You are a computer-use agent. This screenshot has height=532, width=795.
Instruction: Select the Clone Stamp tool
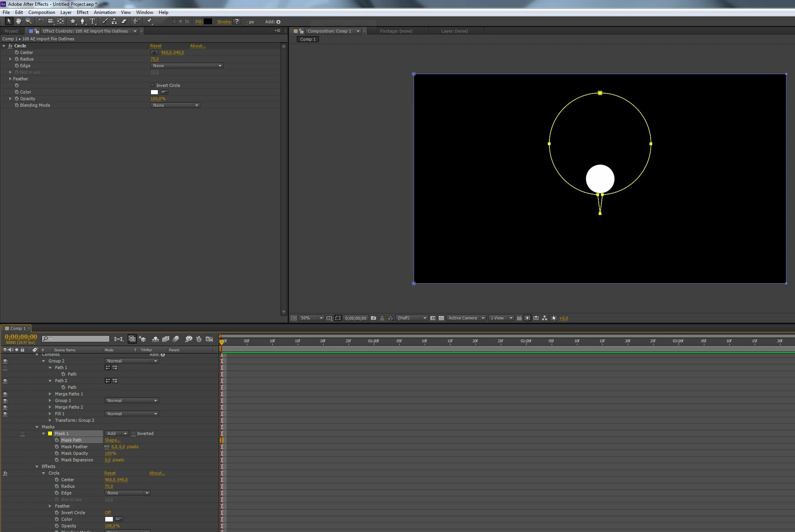coord(114,21)
